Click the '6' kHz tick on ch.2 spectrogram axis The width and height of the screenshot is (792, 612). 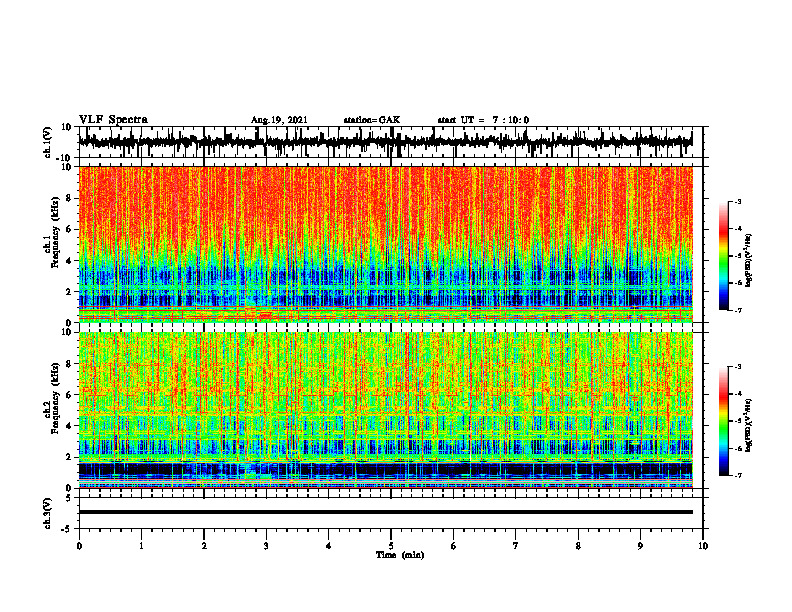[x=69, y=395]
